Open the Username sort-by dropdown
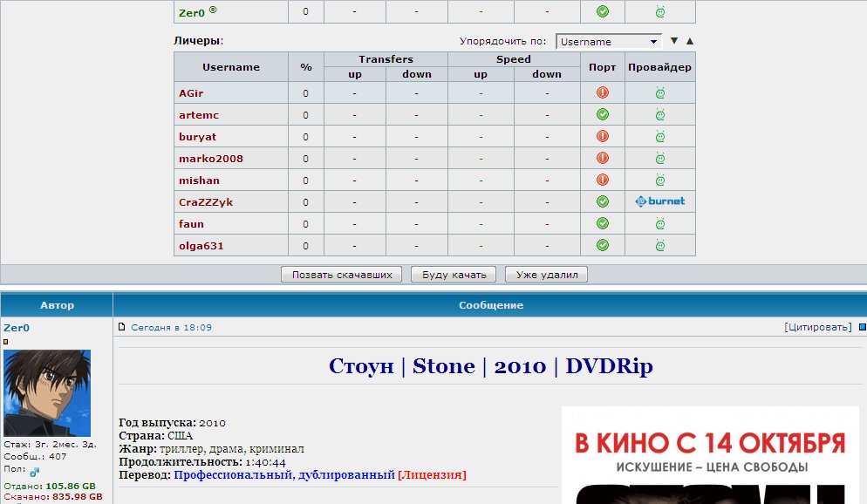 click(x=608, y=41)
